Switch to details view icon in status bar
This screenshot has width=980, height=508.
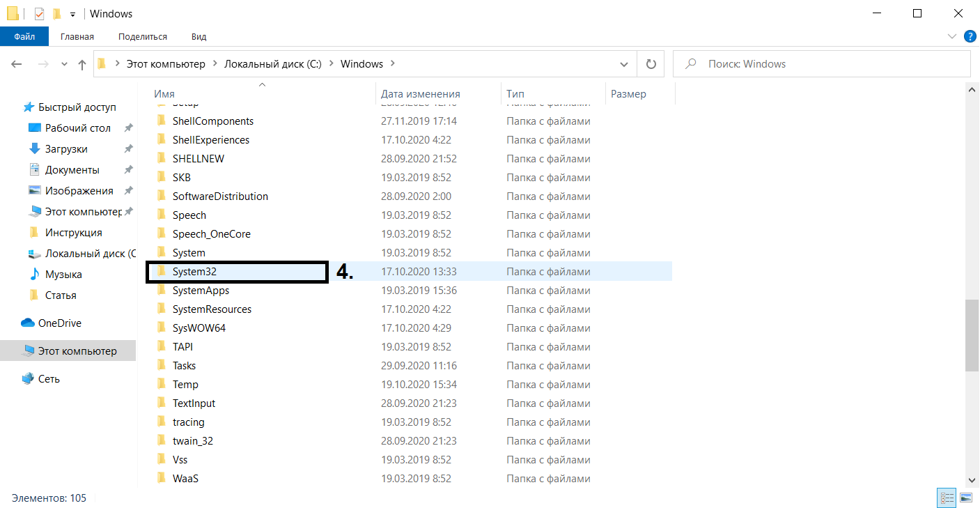[947, 498]
